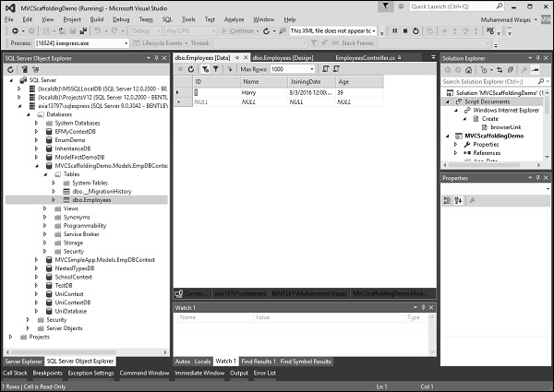This screenshot has height=392, width=554.
Task: Select the dbo.Employees table in the tree
Action: coord(92,199)
